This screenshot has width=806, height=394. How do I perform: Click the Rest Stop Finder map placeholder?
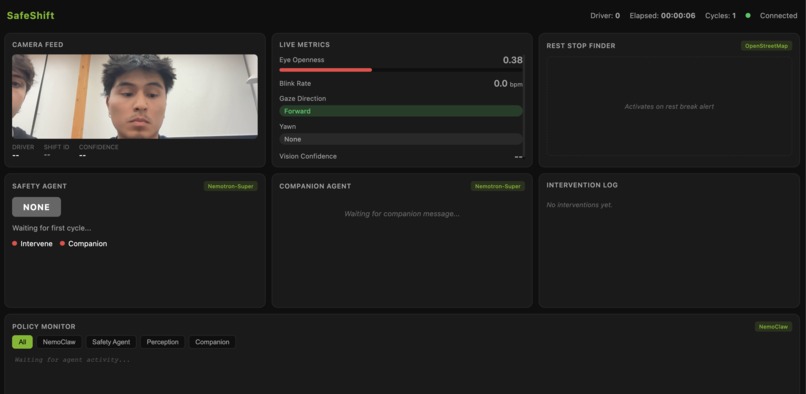pos(669,105)
